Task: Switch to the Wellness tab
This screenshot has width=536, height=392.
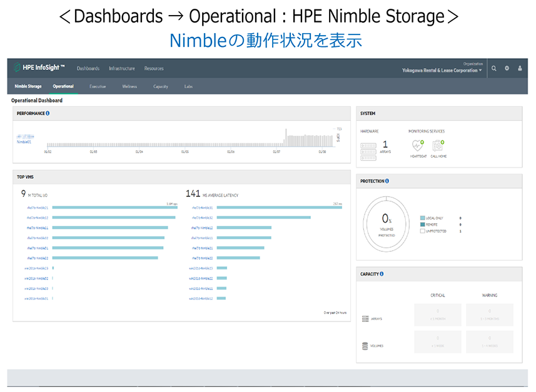Action: click(129, 86)
